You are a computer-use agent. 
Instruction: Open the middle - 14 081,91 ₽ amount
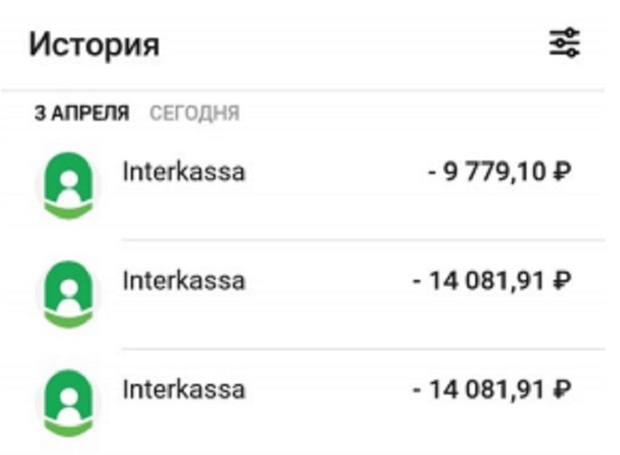coord(491,281)
